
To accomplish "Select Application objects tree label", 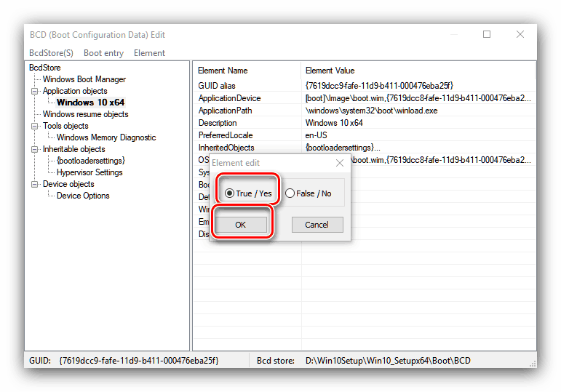I will [x=75, y=91].
